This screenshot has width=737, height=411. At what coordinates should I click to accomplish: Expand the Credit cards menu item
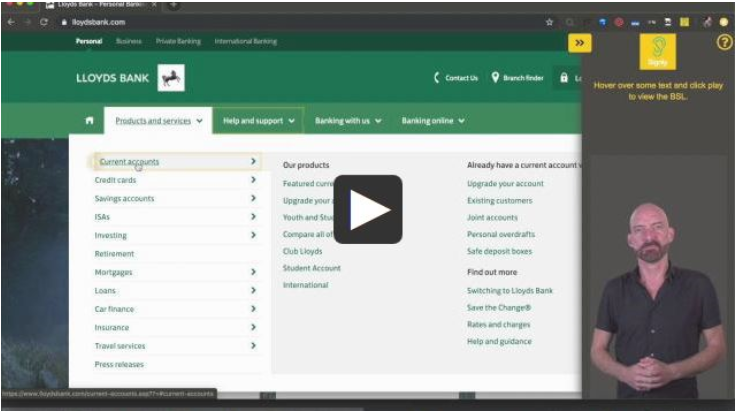[x=177, y=180]
